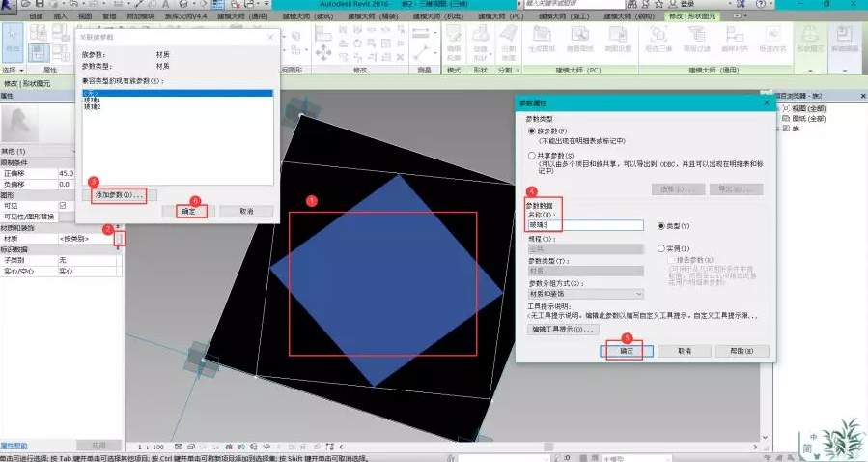Expand the 视图 (全部) tree node

[x=783, y=107]
